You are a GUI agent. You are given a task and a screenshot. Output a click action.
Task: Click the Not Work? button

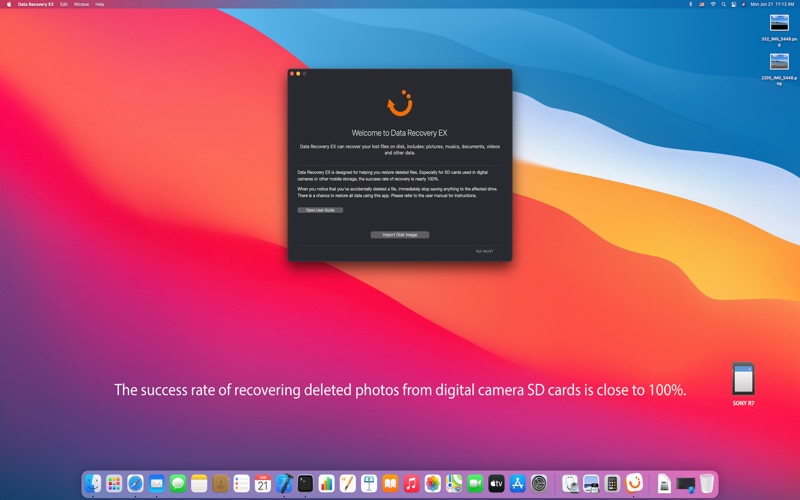484,251
